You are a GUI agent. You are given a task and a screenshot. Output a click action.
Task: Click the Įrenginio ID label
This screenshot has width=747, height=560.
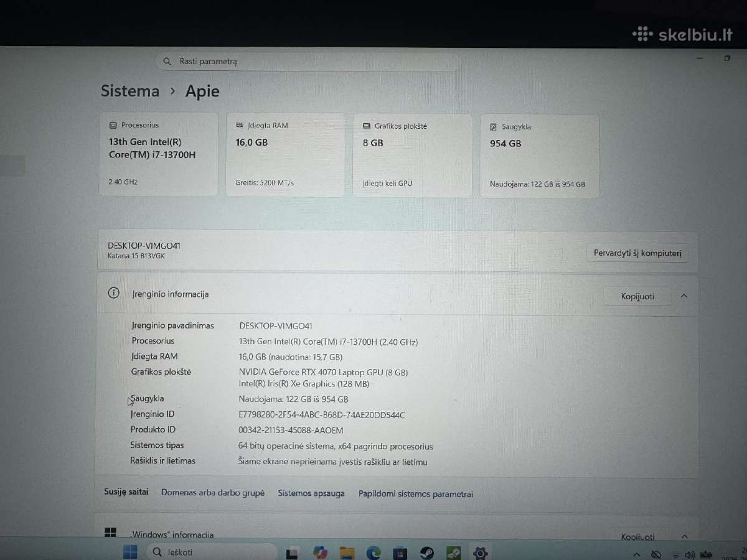pyautogui.click(x=153, y=414)
